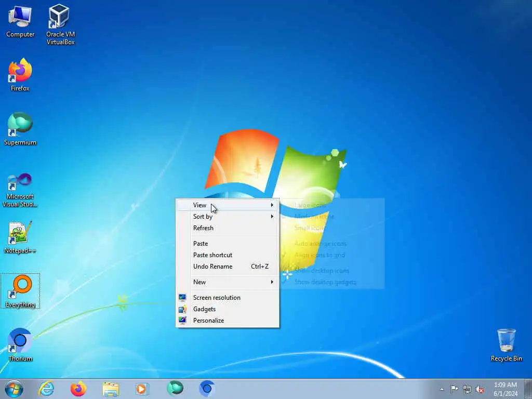Toggle Show desktop gadgets option
This screenshot has width=532, height=399.
coord(332,282)
